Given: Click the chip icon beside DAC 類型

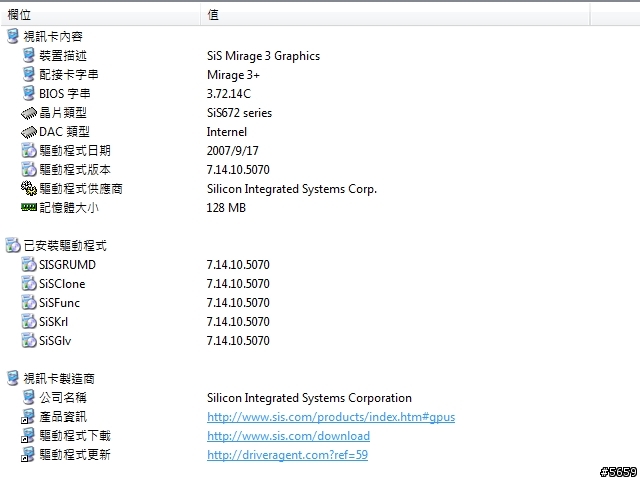Looking at the screenshot, I should tap(29, 132).
